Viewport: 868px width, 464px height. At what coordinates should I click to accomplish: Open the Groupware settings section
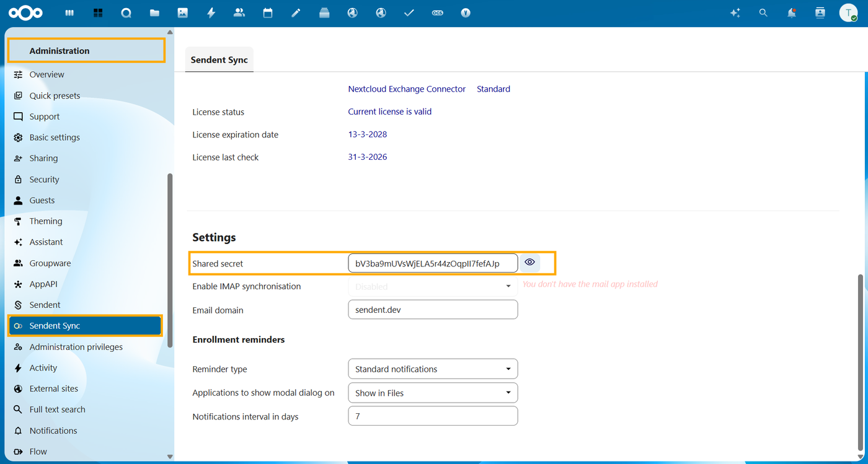pos(50,263)
